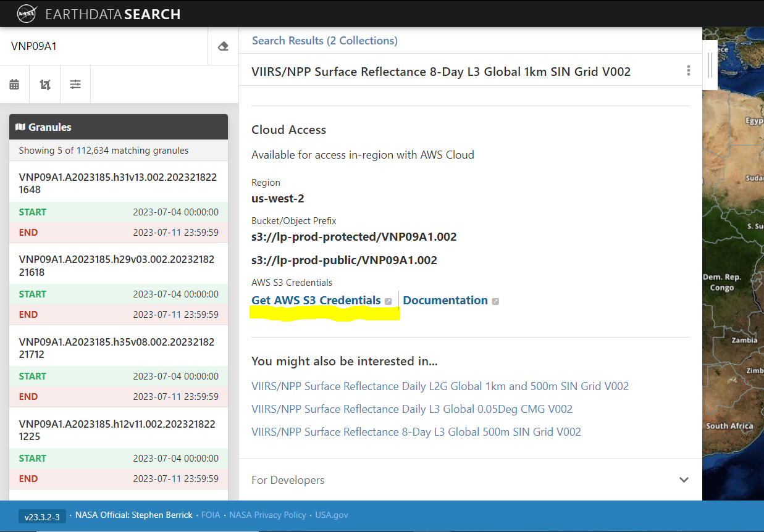This screenshot has width=764, height=532.
Task: Open the spatial crop selection tool
Action: pyautogui.click(x=44, y=85)
